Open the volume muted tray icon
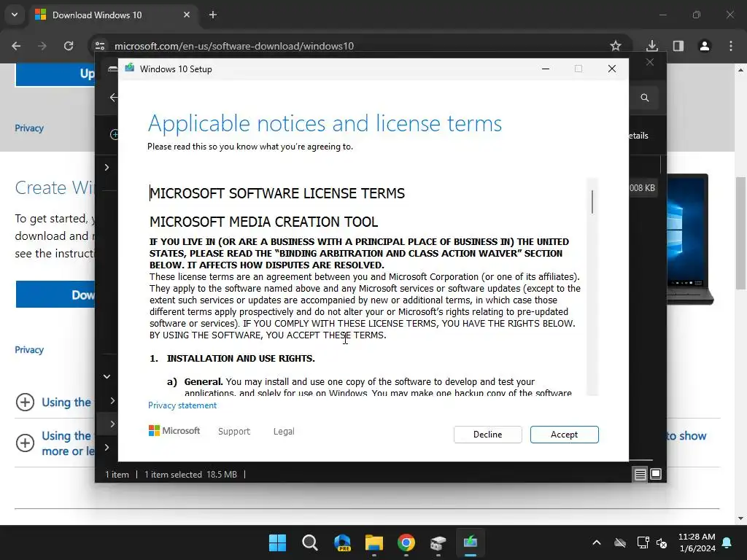Image resolution: width=747 pixels, height=560 pixels. (x=662, y=542)
